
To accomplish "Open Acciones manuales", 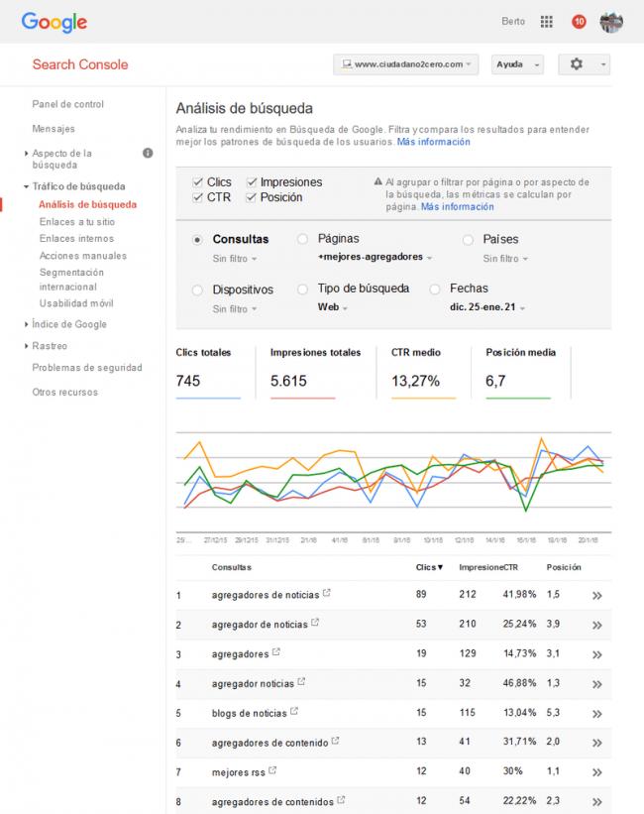I will click(x=83, y=256).
